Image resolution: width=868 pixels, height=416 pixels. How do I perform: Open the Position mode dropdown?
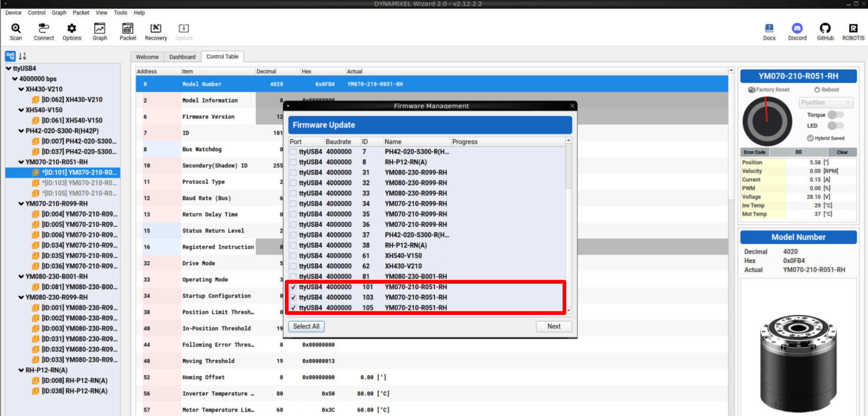[826, 102]
